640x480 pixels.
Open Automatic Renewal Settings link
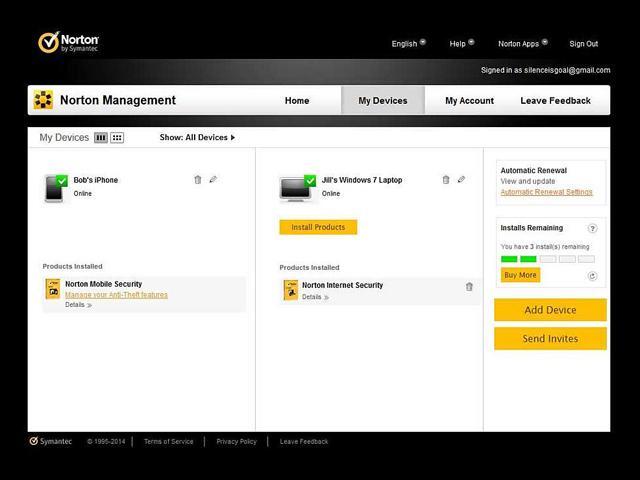pyautogui.click(x=546, y=192)
